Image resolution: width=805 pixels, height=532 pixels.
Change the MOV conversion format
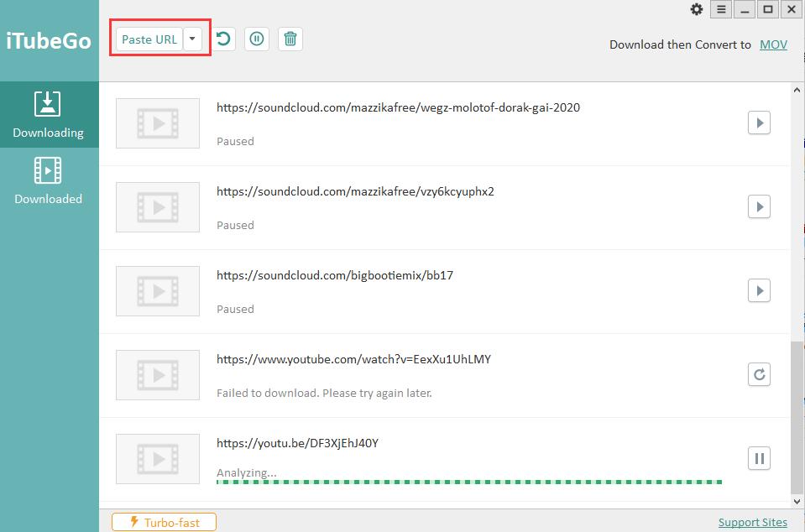[x=773, y=44]
